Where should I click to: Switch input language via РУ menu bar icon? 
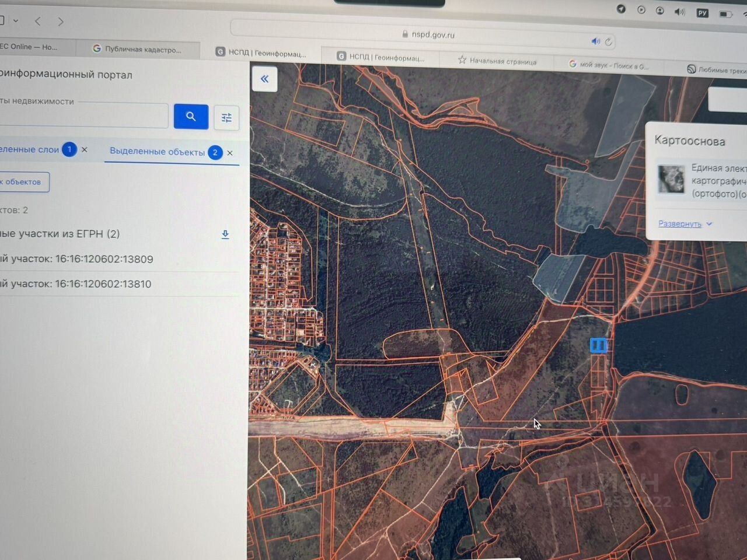[x=703, y=13]
